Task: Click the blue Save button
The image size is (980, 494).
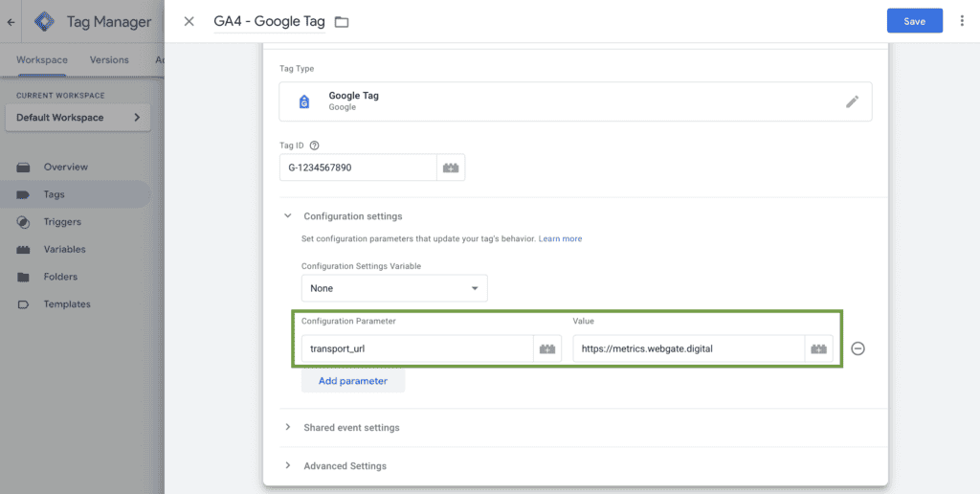Action: coord(914,21)
